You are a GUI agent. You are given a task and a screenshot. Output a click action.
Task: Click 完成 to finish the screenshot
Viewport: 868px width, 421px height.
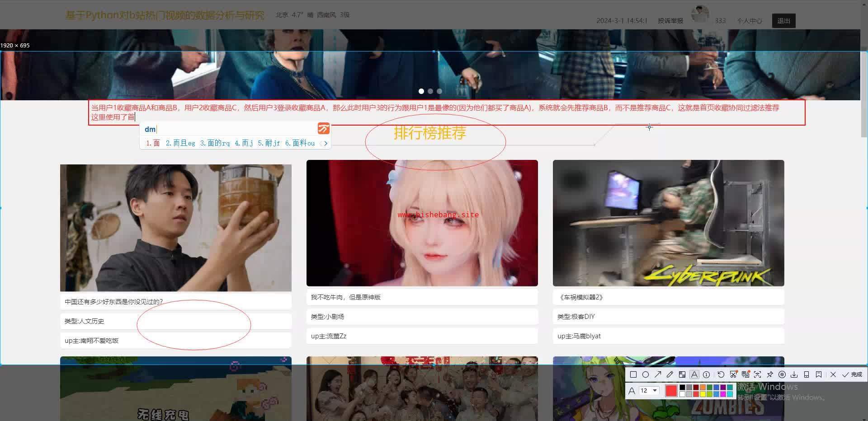(852, 374)
